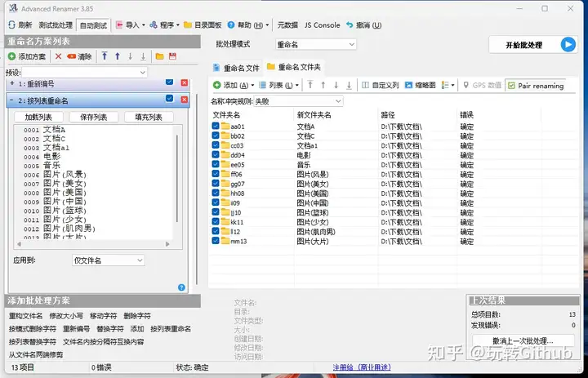This screenshot has width=588, height=378.
Task: Click Fill list (填充列表) button
Action: coord(149,117)
